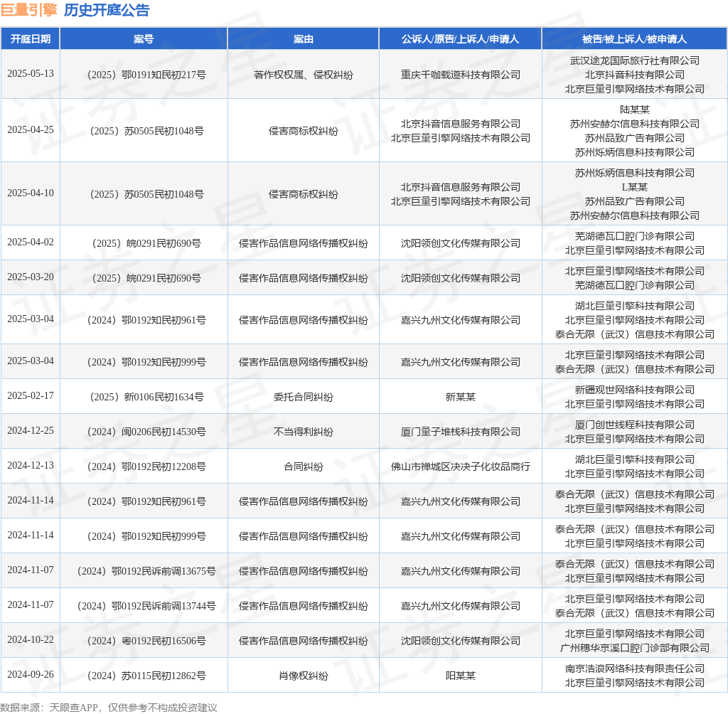Select case number (2025)鄂0191知民初217号
The width and height of the screenshot is (728, 714).
[x=146, y=75]
